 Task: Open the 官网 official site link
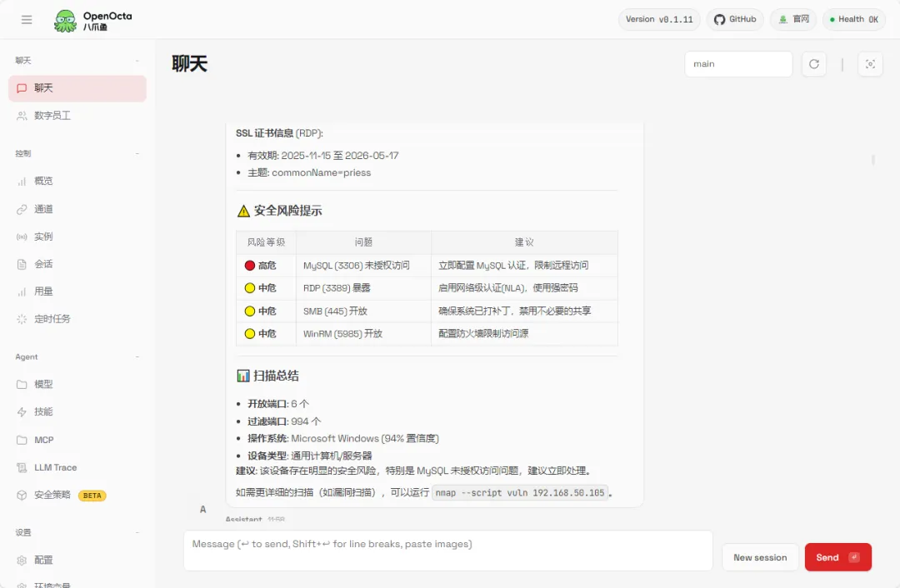793,19
